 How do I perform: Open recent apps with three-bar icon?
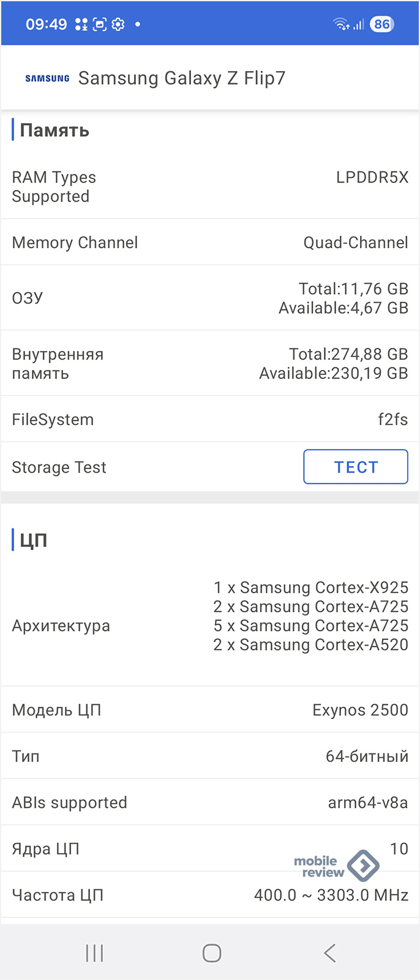tap(94, 953)
